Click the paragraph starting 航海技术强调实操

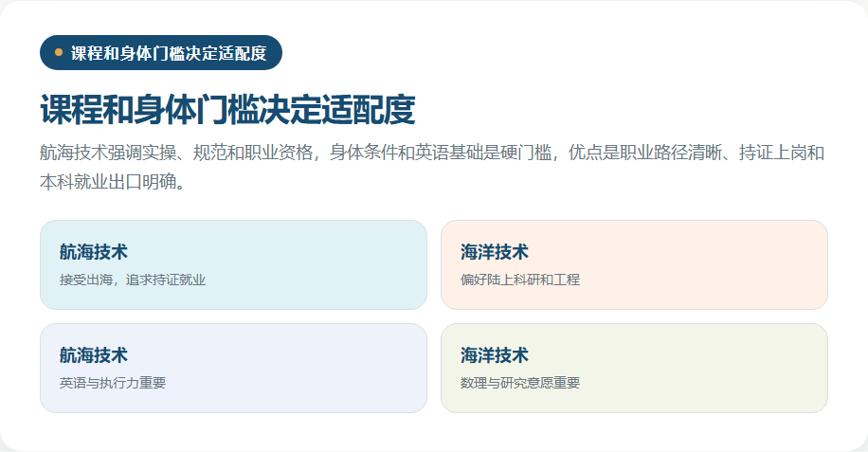[x=432, y=167]
